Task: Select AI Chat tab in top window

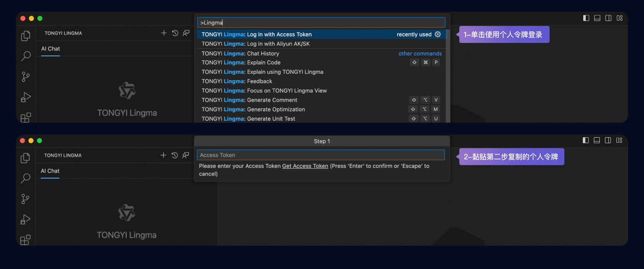Action: 51,49
